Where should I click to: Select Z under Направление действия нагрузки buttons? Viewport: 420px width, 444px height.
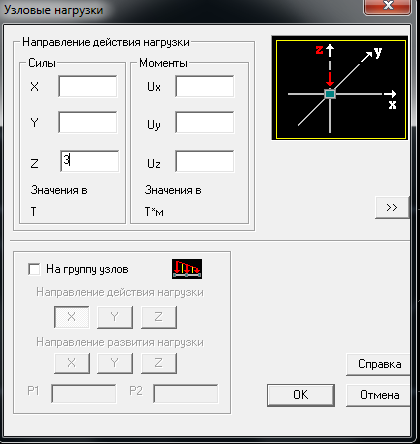159,317
